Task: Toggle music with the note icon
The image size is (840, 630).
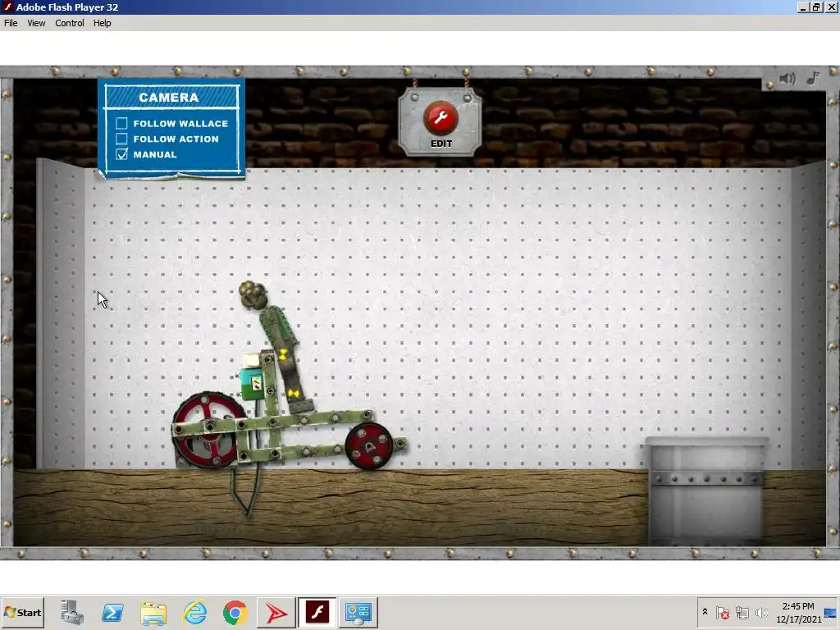Action: (x=813, y=78)
